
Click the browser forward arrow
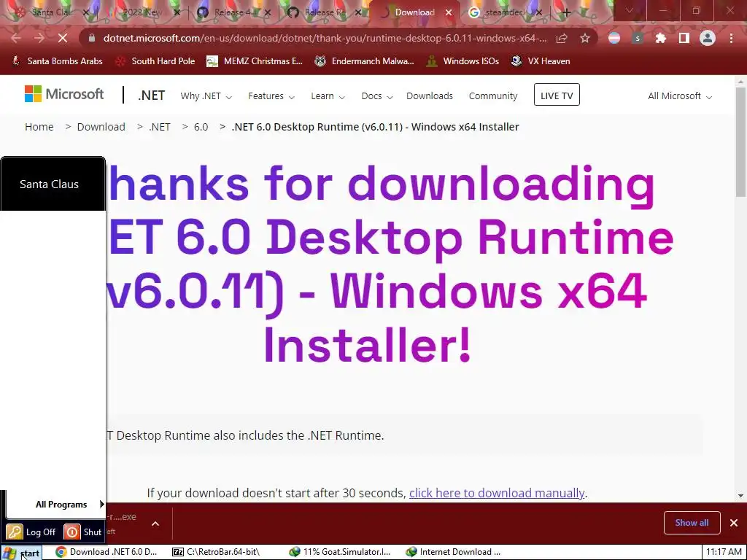coord(39,38)
